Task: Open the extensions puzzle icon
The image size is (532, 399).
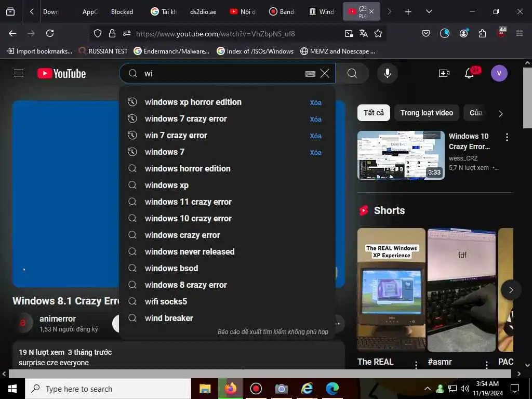Action: pyautogui.click(x=482, y=33)
